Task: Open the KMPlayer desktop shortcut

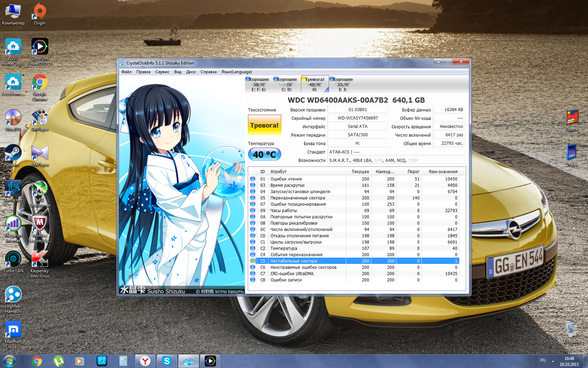Action: click(40, 156)
